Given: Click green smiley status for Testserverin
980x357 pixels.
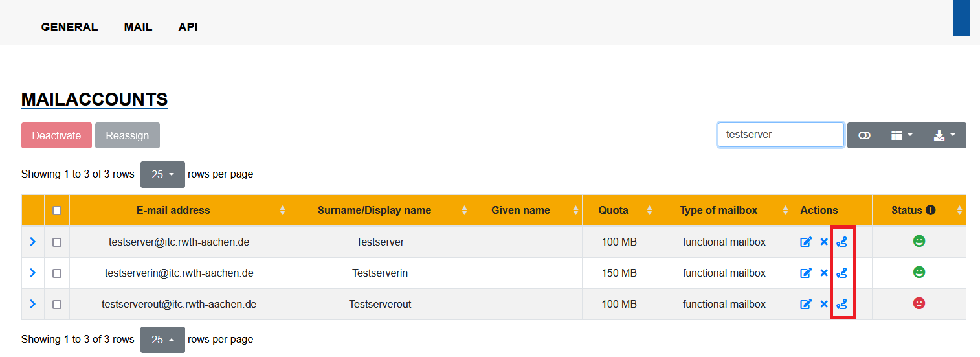Looking at the screenshot, I should click(919, 272).
